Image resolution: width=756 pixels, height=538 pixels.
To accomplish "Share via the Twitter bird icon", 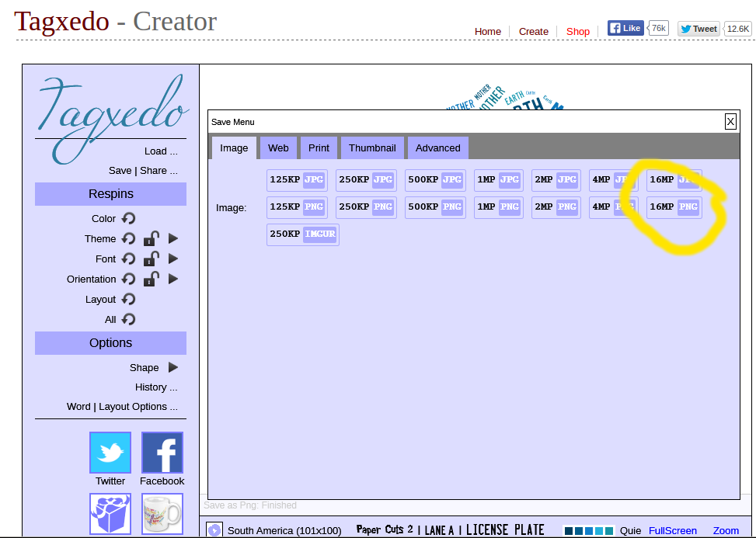I will (110, 453).
